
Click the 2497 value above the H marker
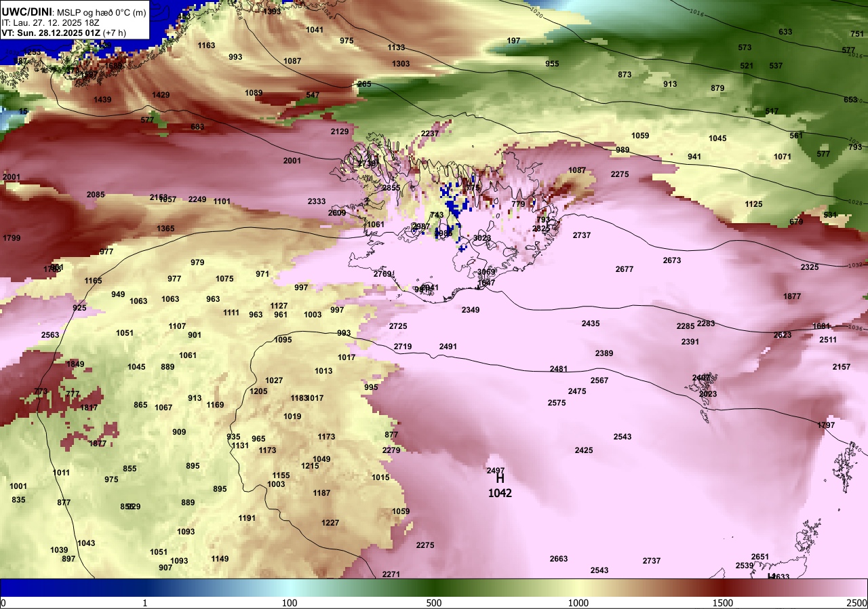coord(496,471)
